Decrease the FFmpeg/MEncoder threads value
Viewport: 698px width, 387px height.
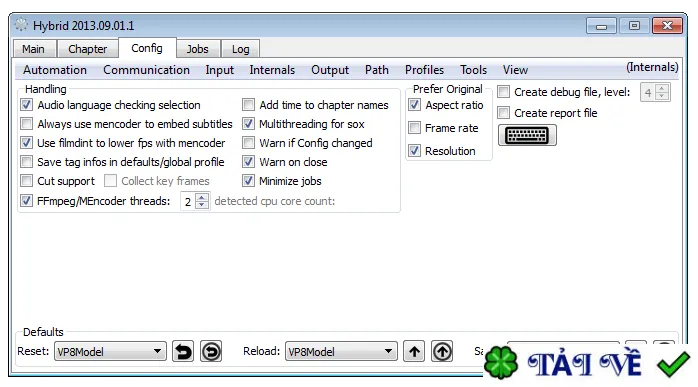[x=202, y=205]
